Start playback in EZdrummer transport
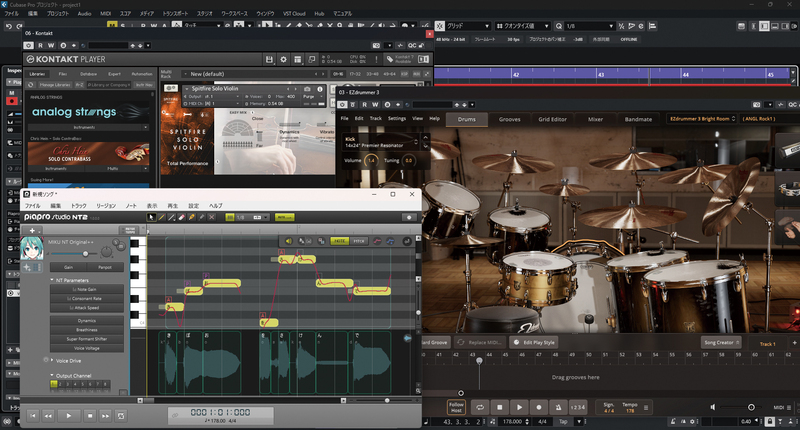The image size is (800, 430). click(x=519, y=407)
